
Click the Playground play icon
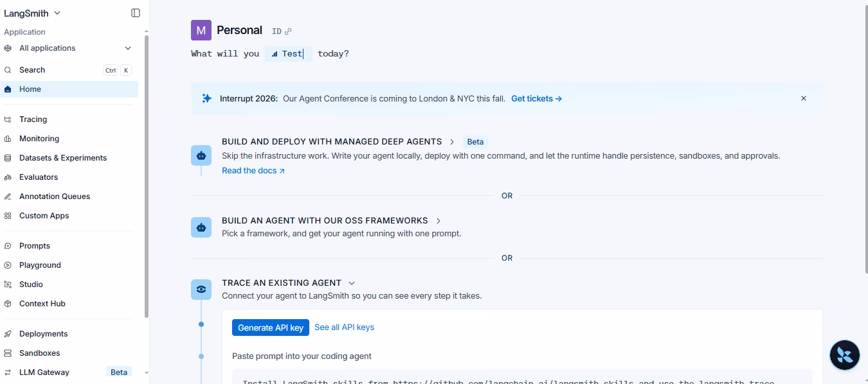click(8, 265)
